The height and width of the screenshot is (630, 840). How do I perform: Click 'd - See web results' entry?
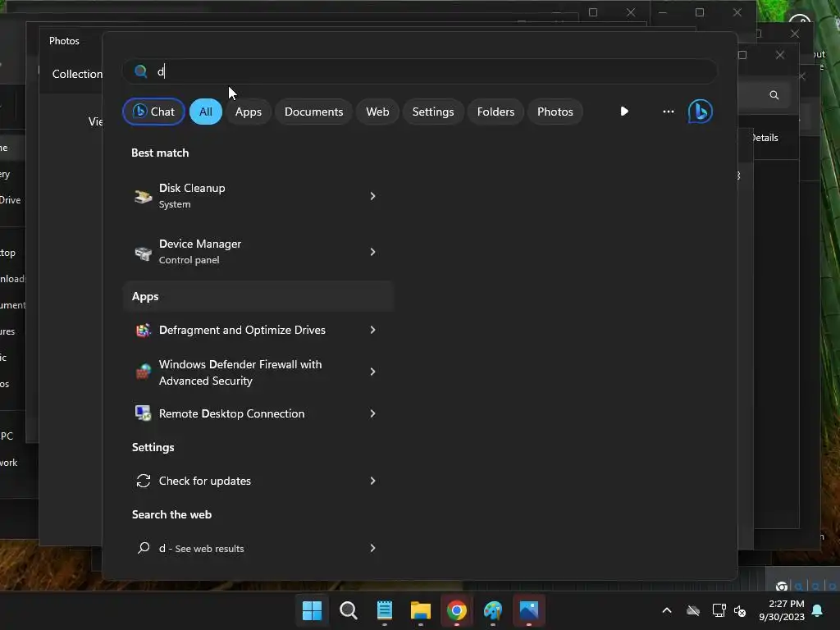pyautogui.click(x=258, y=548)
